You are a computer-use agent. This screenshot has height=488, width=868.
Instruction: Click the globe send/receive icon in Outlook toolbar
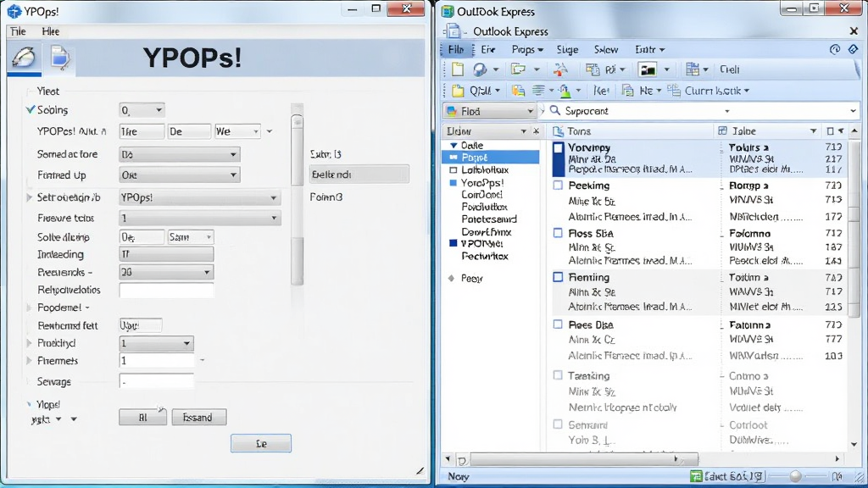(x=480, y=69)
